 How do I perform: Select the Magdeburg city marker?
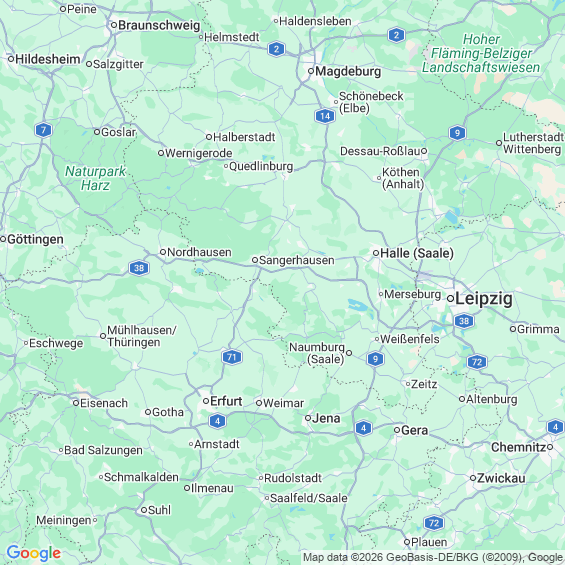click(x=311, y=71)
